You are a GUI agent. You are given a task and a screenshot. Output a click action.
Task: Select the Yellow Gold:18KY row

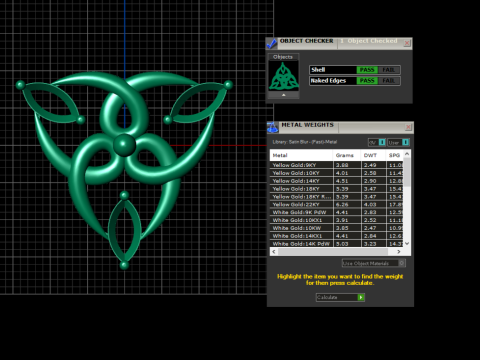click(337, 189)
